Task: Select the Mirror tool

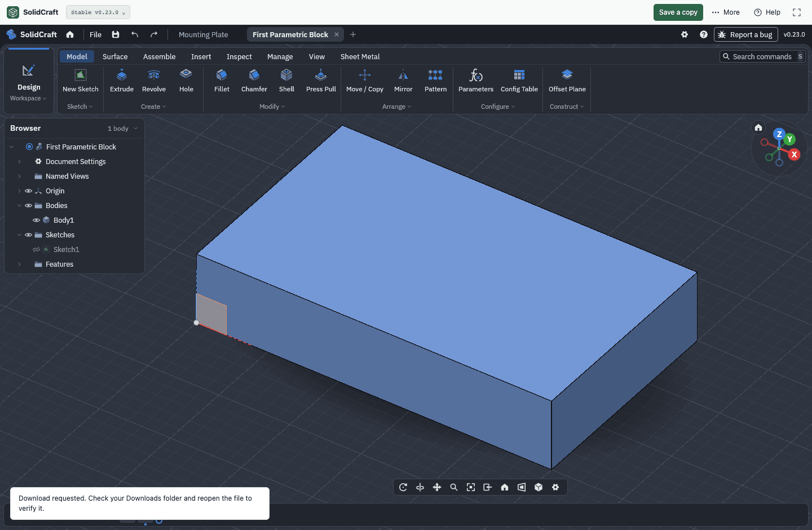Action: (403, 81)
